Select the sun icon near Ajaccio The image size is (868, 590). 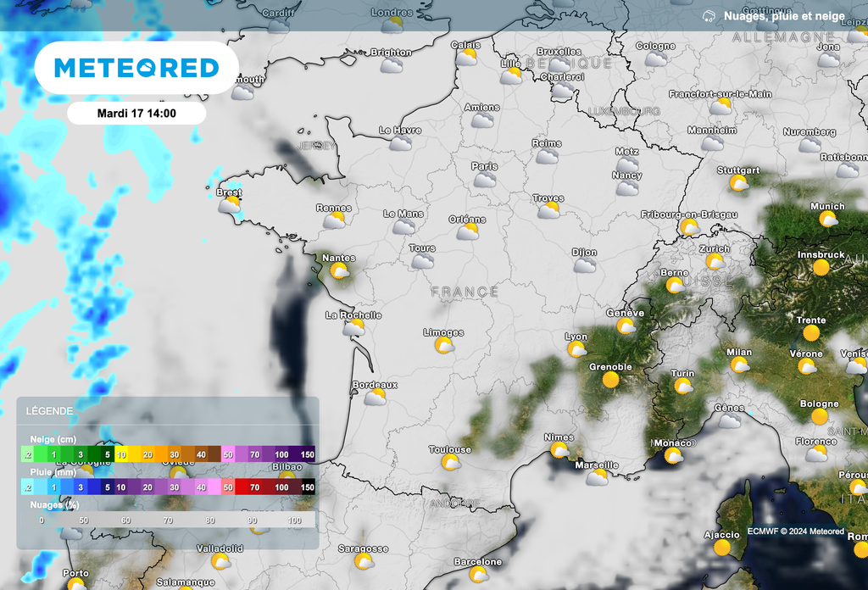coord(721,546)
